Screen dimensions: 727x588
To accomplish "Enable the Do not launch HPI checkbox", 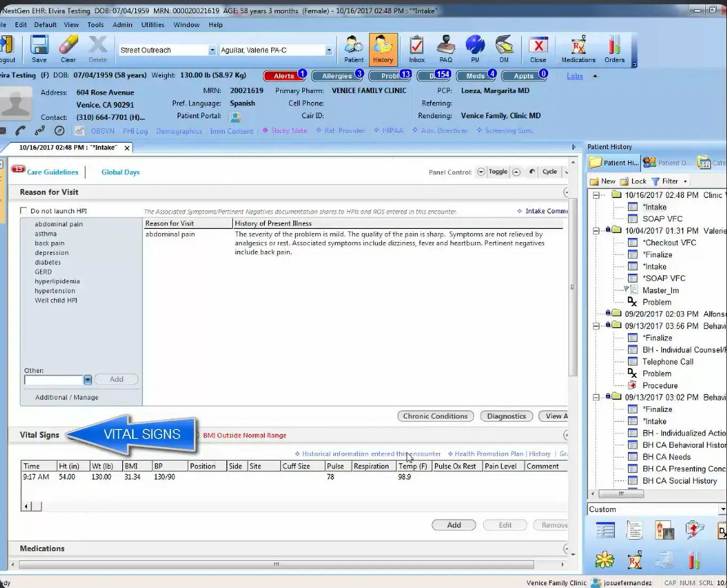I will point(23,210).
